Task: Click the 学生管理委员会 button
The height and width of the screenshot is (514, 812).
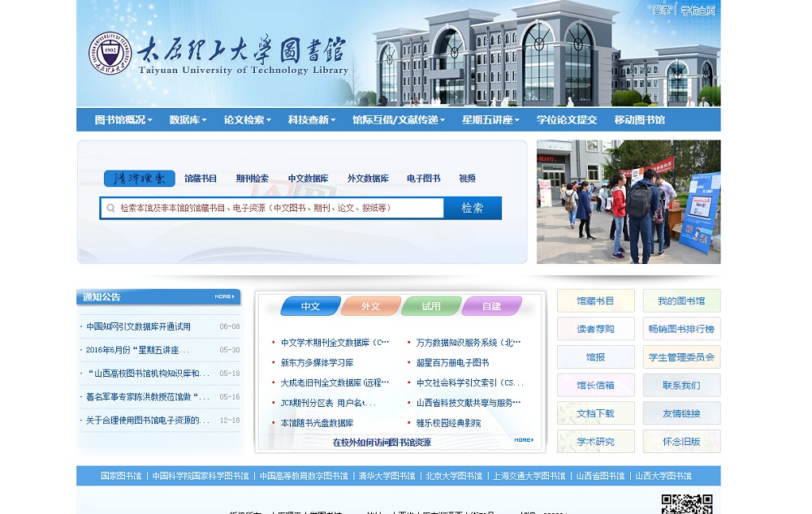Action: click(x=681, y=357)
